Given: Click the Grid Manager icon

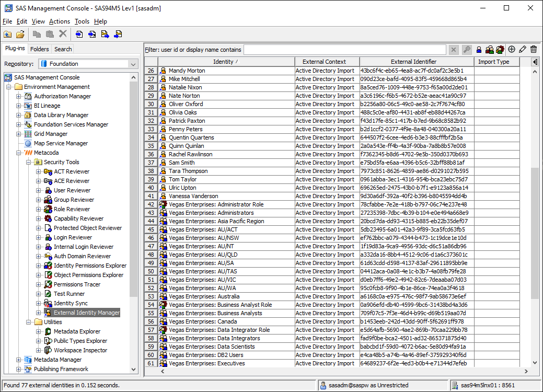Looking at the screenshot, I should point(28,134).
